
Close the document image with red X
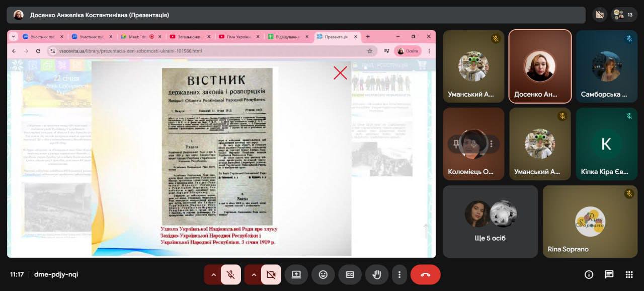click(x=340, y=73)
